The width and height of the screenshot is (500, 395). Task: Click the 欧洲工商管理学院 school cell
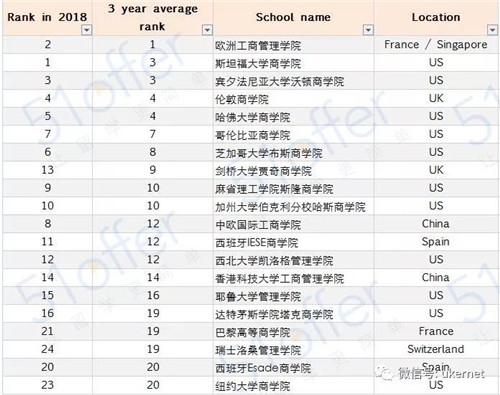point(294,45)
